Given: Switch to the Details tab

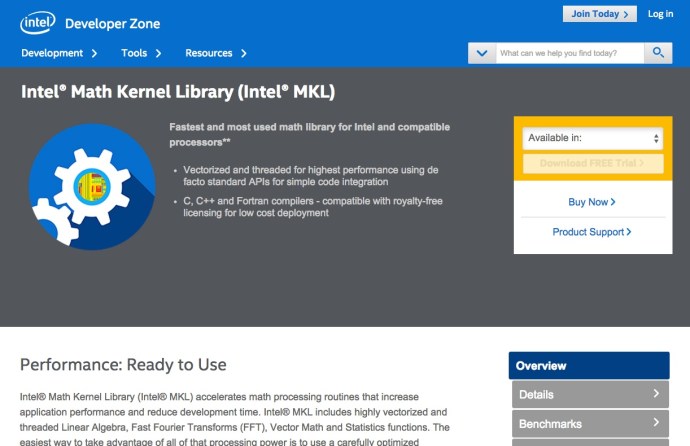Looking at the screenshot, I should [590, 395].
